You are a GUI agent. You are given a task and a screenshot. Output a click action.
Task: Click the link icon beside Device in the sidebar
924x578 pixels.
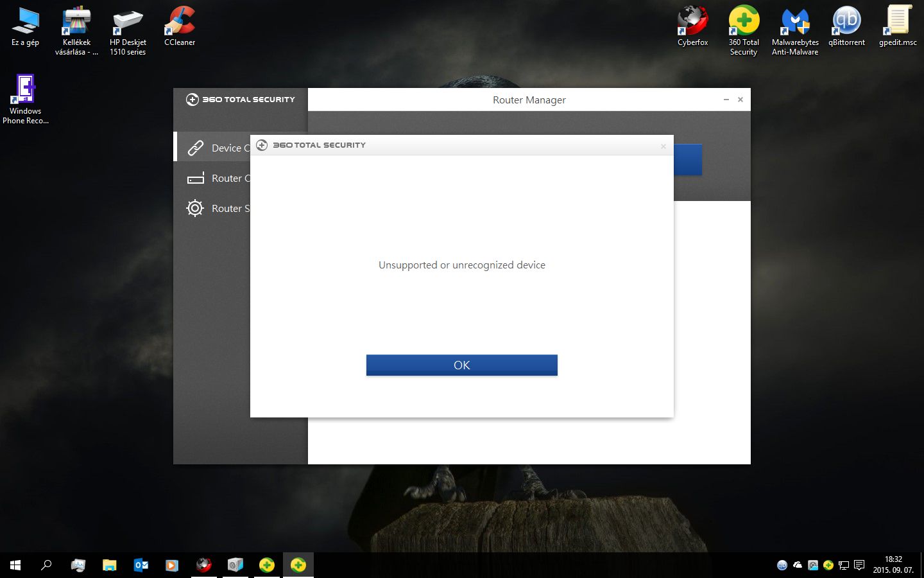195,148
